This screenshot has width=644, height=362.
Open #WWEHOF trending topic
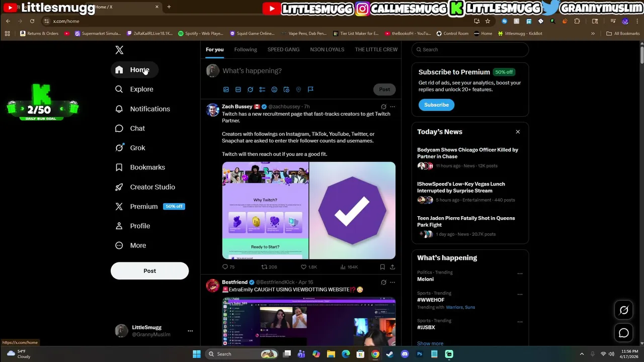[431, 300]
